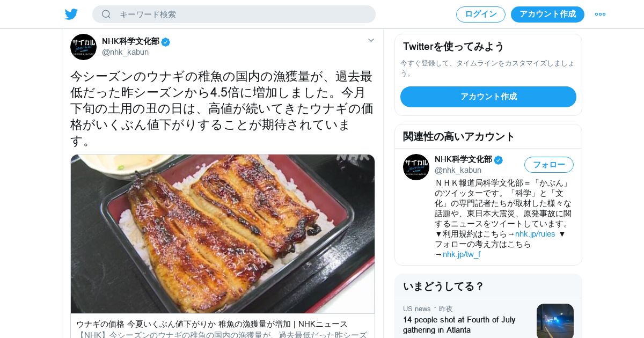Click NHK avatar in related accounts panel

click(x=416, y=167)
